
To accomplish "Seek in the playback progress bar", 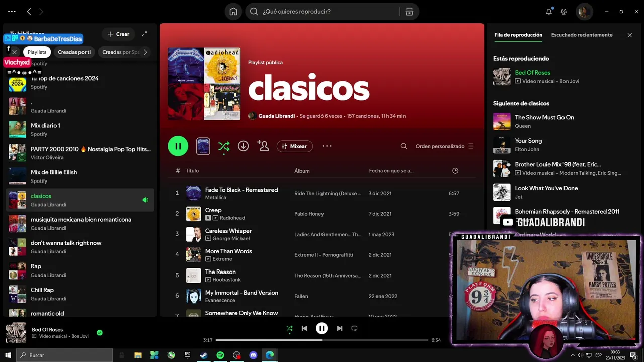I will point(322,340).
